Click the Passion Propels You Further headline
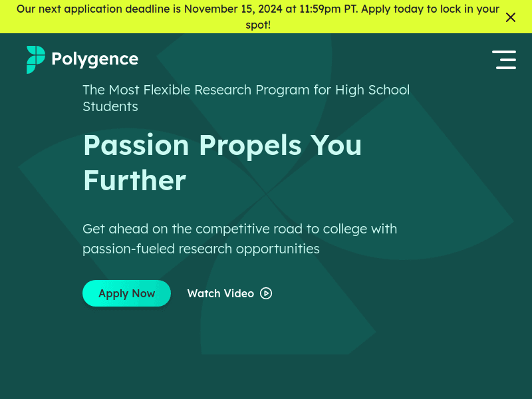The image size is (532, 399). click(222, 162)
